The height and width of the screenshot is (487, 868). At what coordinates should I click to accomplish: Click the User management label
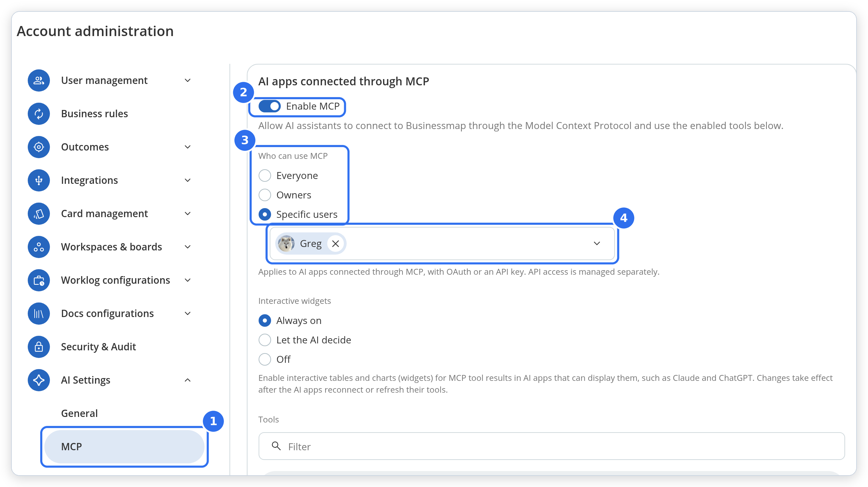(x=104, y=80)
